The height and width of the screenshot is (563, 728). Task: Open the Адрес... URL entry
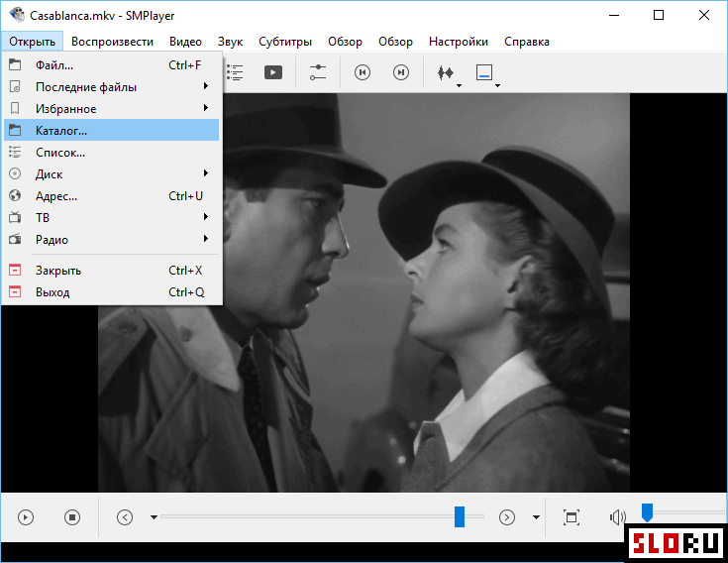point(111,195)
